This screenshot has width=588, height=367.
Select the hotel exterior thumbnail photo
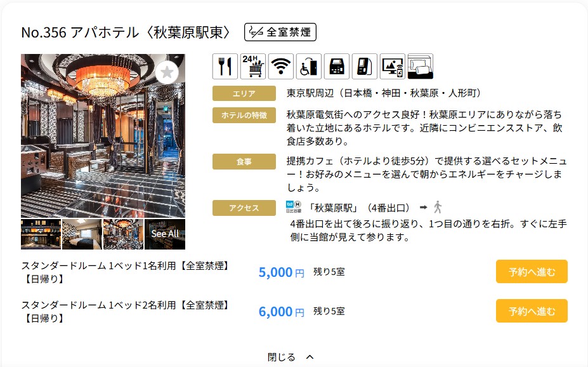tap(41, 234)
